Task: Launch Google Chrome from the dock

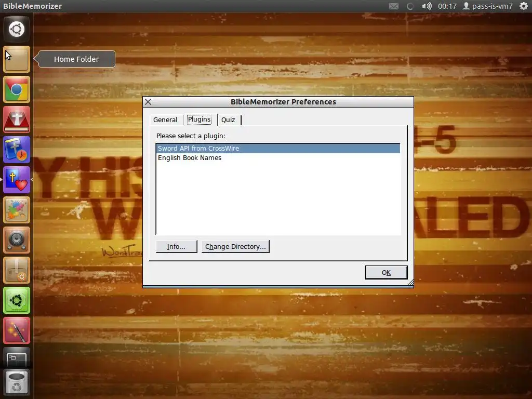Action: pyautogui.click(x=16, y=89)
